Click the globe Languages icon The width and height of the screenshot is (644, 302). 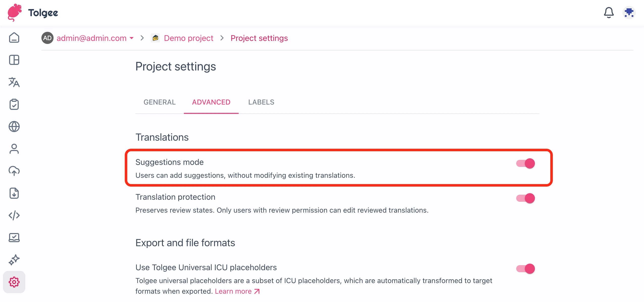click(14, 127)
